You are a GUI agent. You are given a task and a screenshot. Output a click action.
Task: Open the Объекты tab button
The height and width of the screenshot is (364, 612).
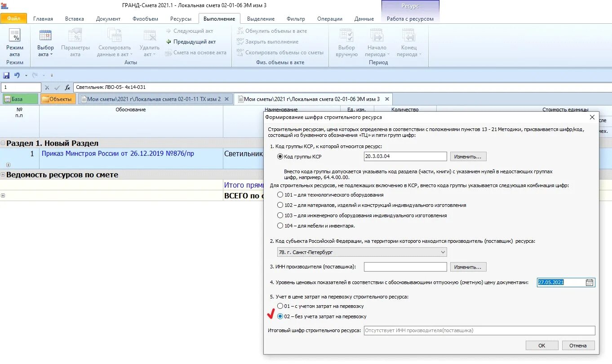coord(58,99)
